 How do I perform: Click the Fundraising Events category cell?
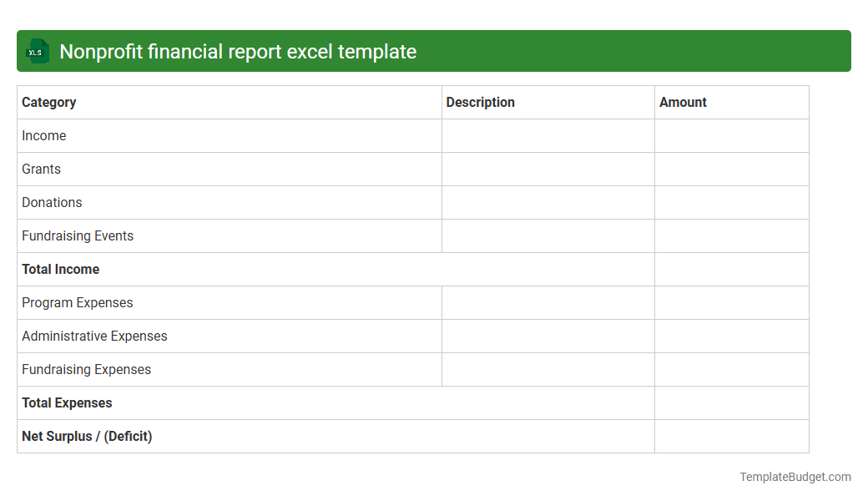click(78, 235)
